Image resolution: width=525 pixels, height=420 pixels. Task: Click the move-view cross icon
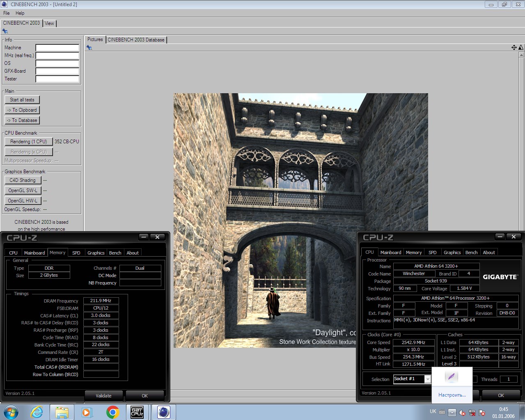tap(514, 47)
